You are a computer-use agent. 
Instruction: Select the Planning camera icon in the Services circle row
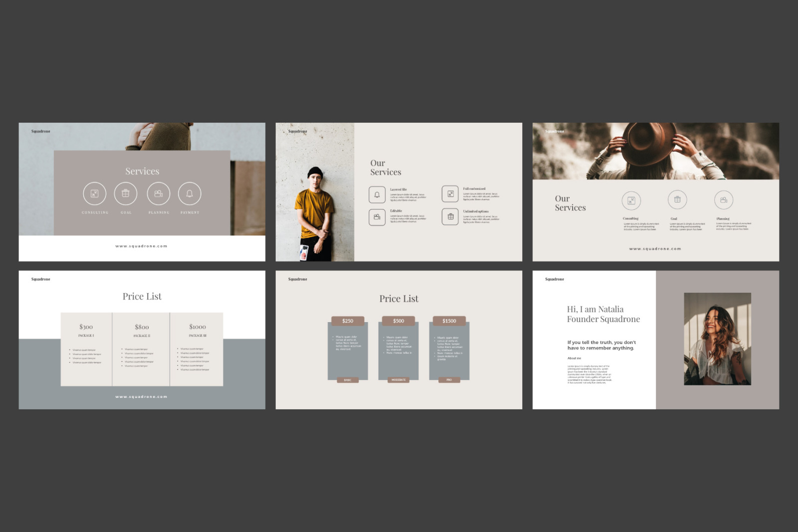click(159, 193)
